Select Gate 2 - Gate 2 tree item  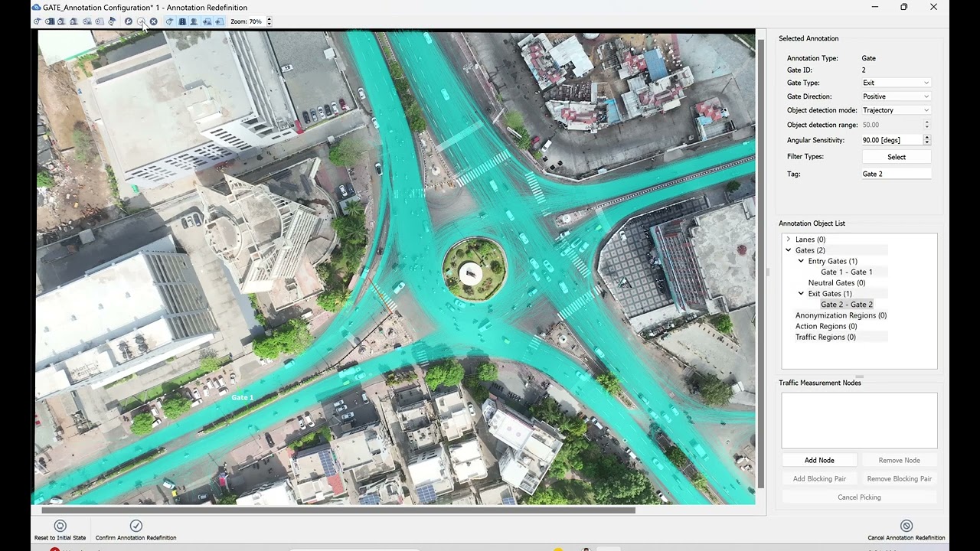846,305
